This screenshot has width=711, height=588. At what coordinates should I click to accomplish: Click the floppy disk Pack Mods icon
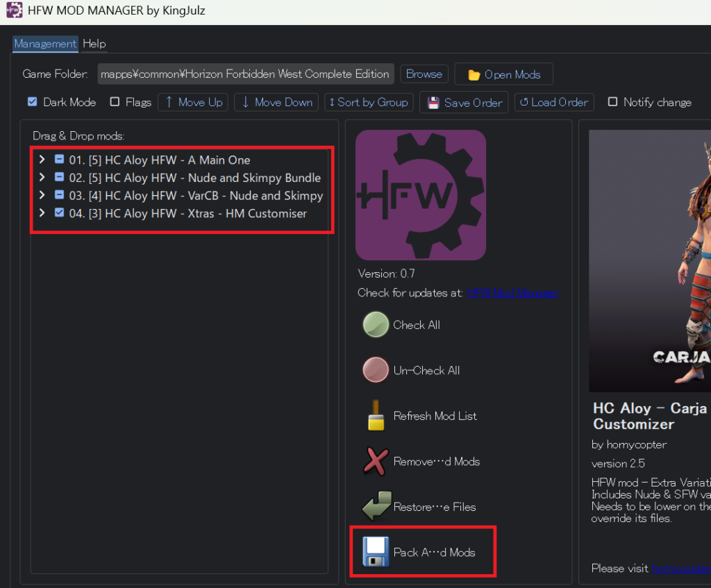(x=376, y=553)
